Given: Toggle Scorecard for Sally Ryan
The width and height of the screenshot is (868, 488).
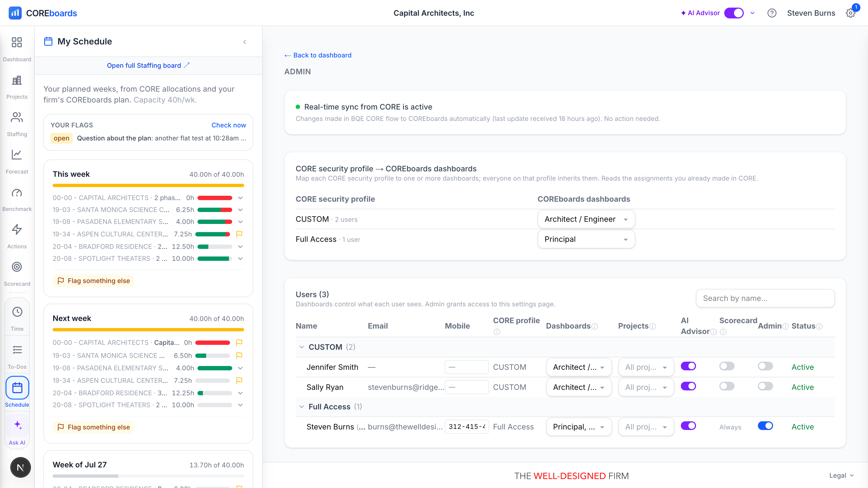Looking at the screenshot, I should click(x=727, y=386).
